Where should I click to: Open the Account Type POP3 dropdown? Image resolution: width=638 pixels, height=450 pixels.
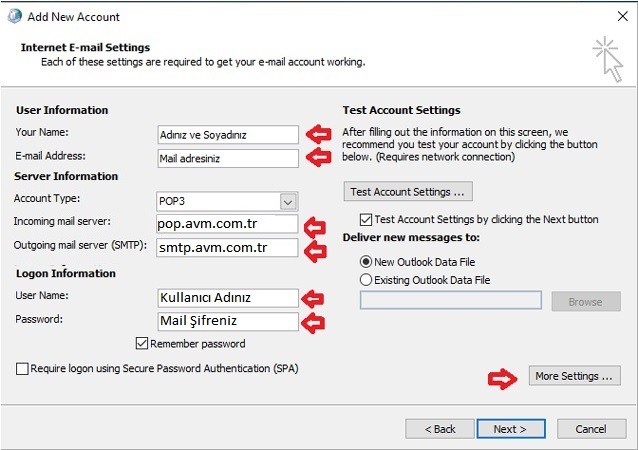pos(289,201)
